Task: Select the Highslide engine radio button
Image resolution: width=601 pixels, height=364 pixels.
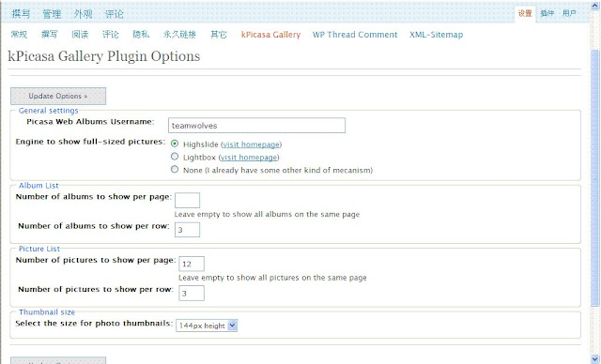Action: click(x=175, y=144)
